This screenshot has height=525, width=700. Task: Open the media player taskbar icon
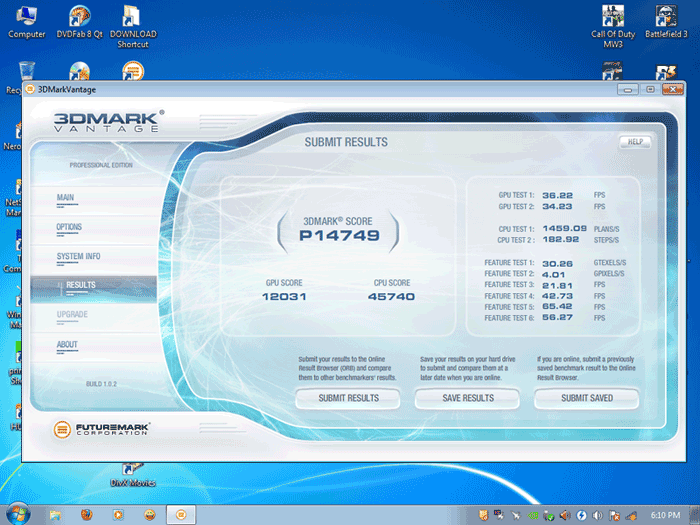coord(118,515)
